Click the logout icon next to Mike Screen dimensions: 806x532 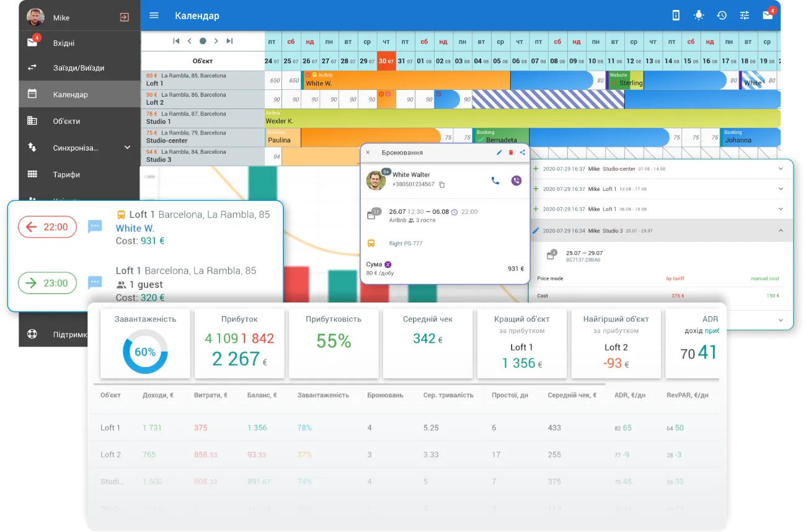125,17
